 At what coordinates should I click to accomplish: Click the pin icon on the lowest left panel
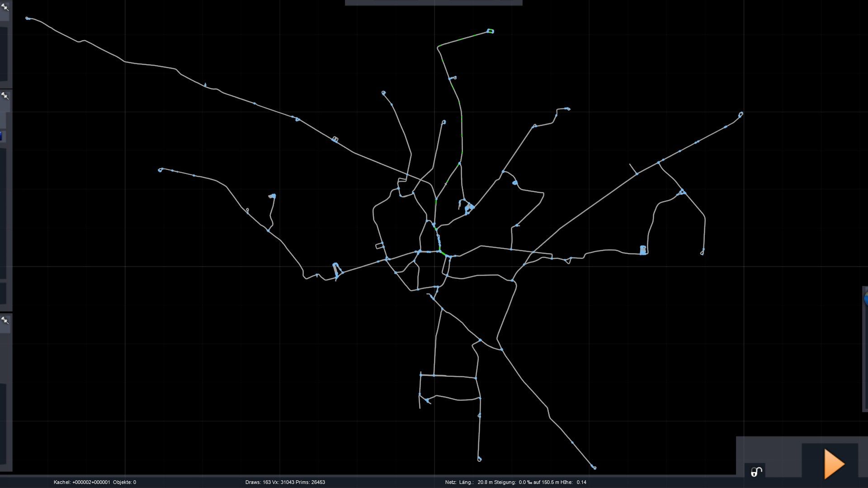tap(5, 320)
